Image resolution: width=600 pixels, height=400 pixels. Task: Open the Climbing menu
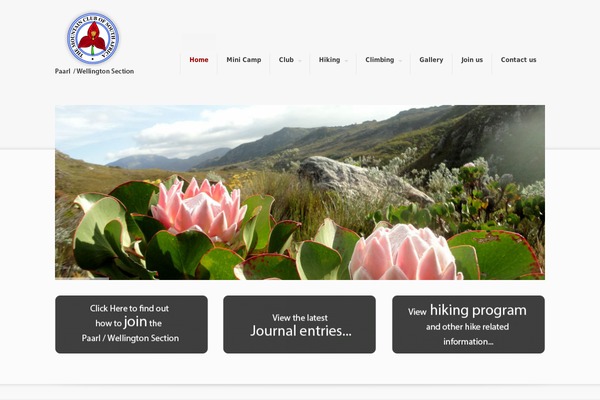(380, 60)
